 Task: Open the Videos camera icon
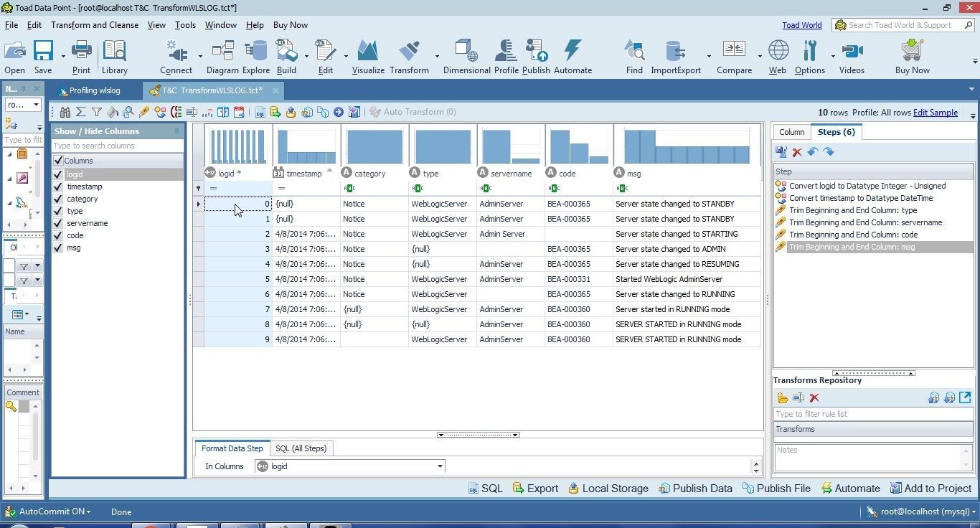852,57
